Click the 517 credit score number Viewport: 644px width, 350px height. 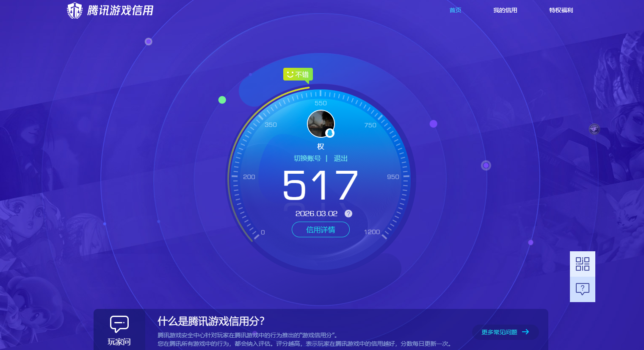click(321, 186)
